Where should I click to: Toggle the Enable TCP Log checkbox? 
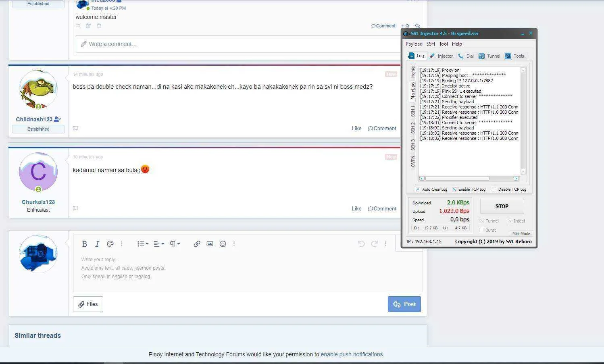pos(454,189)
